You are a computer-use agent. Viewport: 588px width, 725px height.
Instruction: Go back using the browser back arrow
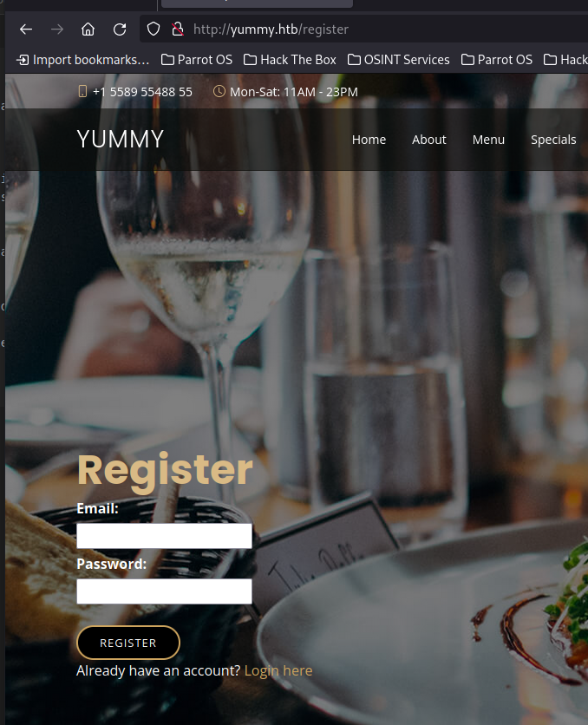point(26,29)
